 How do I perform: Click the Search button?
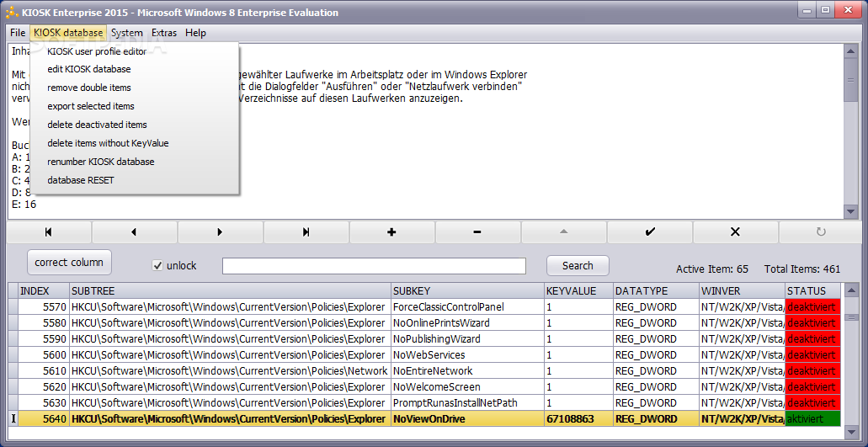tap(578, 265)
